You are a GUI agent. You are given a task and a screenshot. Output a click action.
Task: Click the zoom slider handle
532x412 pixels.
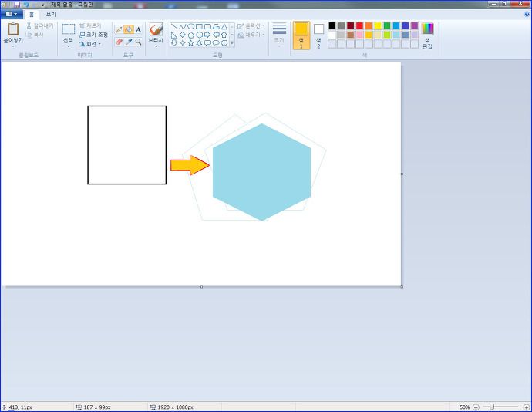pos(492,407)
